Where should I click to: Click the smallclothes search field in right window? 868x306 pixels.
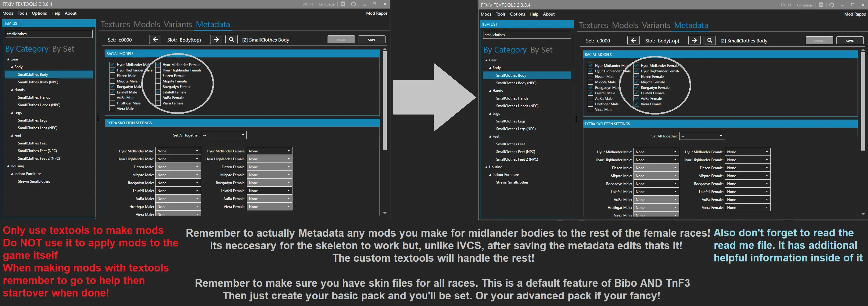[x=527, y=35]
